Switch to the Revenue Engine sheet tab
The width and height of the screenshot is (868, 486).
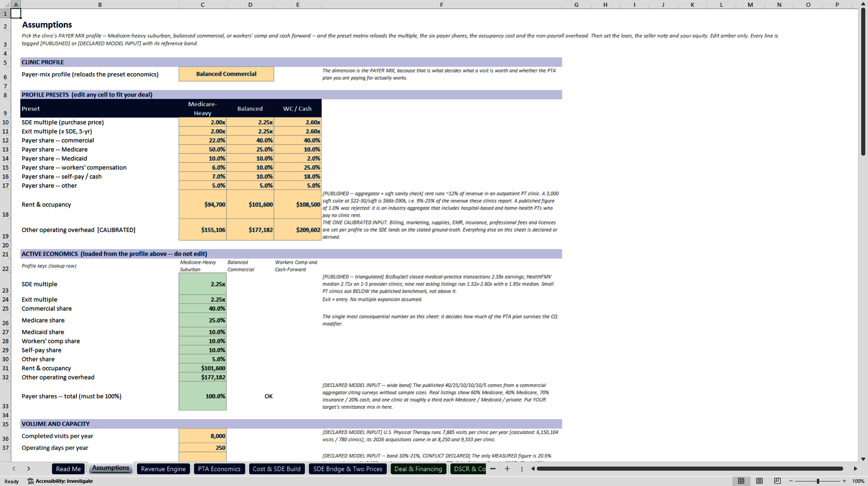163,469
